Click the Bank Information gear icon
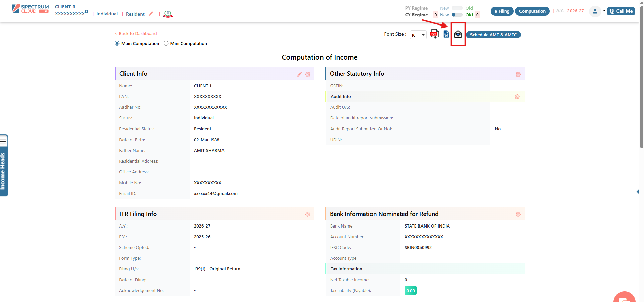Image resolution: width=644 pixels, height=302 pixels. (518, 214)
